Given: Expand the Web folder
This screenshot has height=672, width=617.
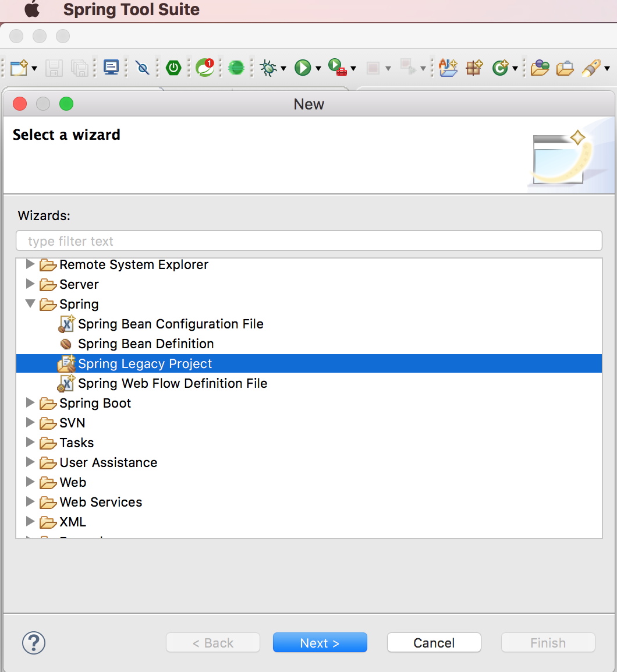Looking at the screenshot, I should point(30,481).
